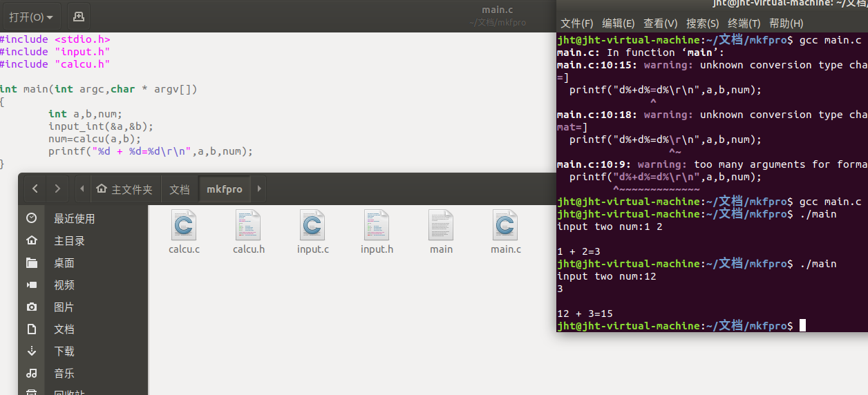Go back in the file manager
Screen dimensions: 868x395
pyautogui.click(x=35, y=189)
